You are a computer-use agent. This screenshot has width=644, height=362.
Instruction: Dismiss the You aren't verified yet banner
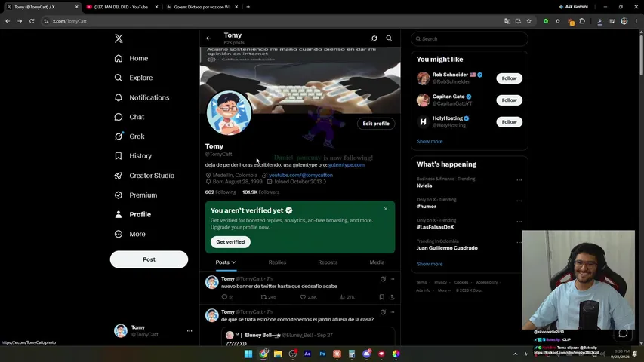[x=385, y=209]
